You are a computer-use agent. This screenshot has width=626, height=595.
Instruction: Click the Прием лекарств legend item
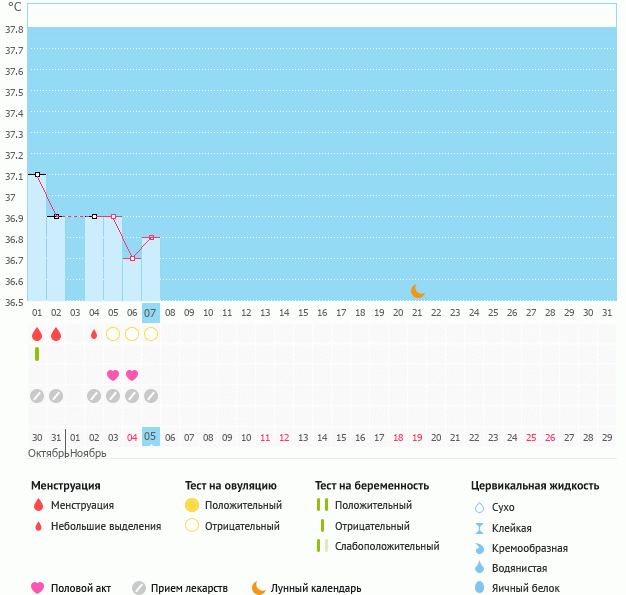[180, 588]
